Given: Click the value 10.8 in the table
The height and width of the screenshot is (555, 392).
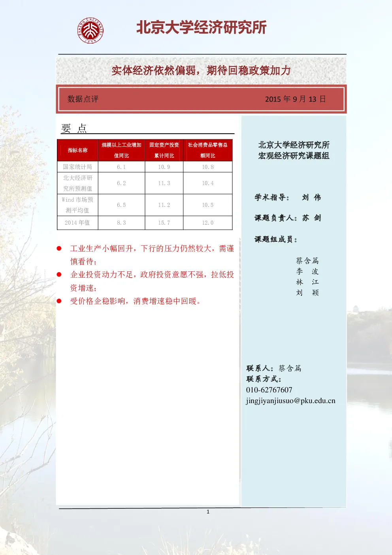Looking at the screenshot, I should pyautogui.click(x=208, y=167).
